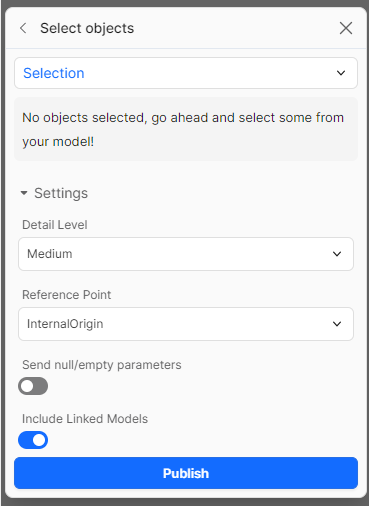Click the blue Selection text

(x=54, y=73)
